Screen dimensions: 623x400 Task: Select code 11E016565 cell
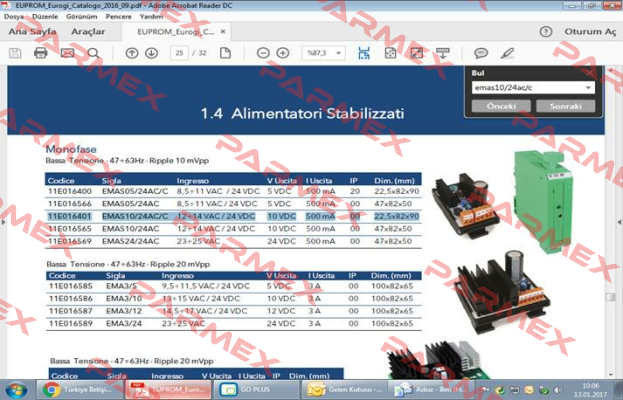(70, 229)
